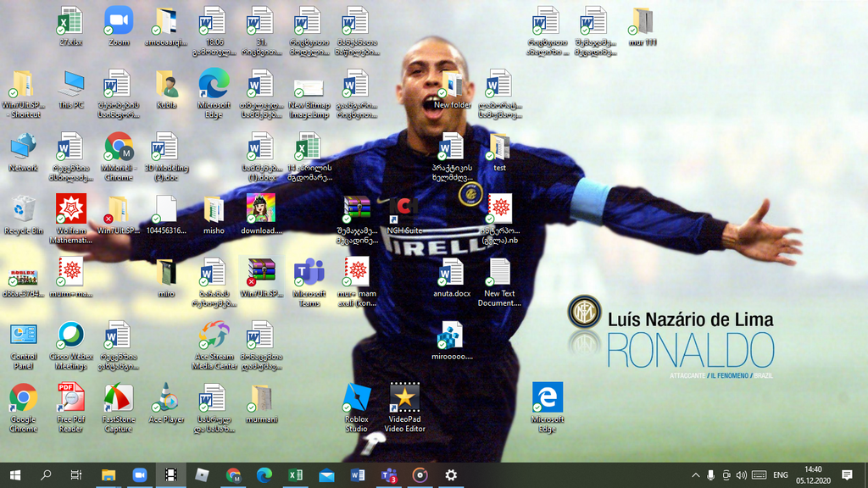
Task: Select the FastStone Capture shortcut
Action: (x=119, y=408)
